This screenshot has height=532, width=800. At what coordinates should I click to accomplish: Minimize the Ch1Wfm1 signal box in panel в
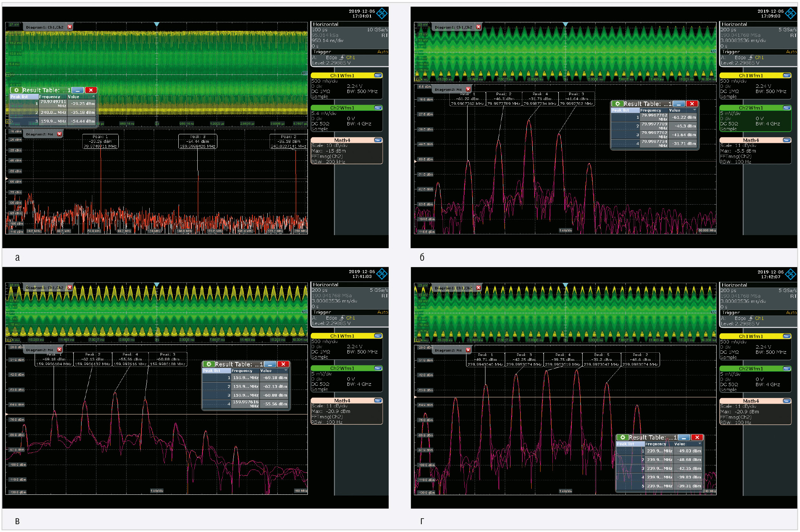click(378, 336)
